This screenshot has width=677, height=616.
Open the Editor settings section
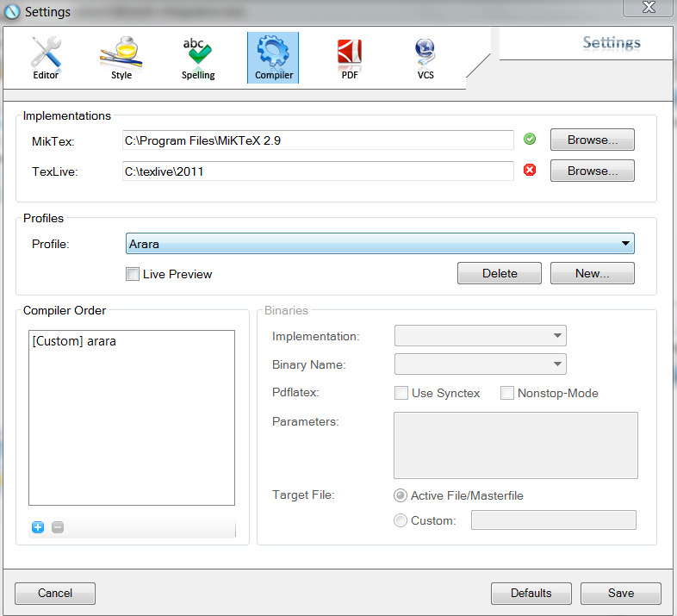[x=46, y=58]
